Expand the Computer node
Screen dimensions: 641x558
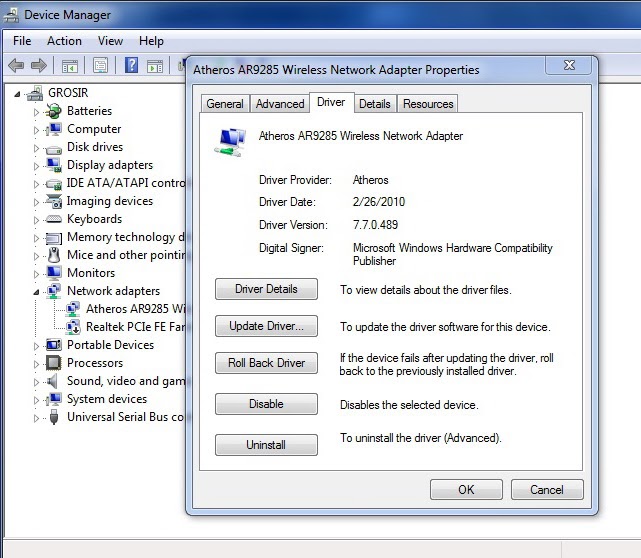pyautogui.click(x=36, y=130)
